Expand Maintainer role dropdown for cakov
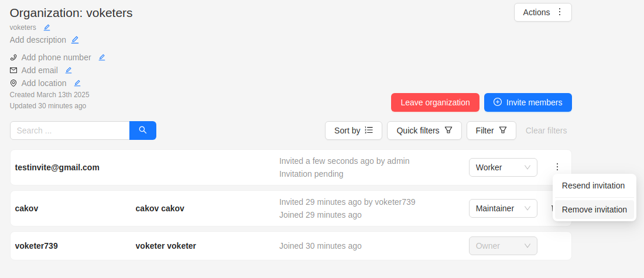The height and width of the screenshot is (278, 644). (503, 208)
